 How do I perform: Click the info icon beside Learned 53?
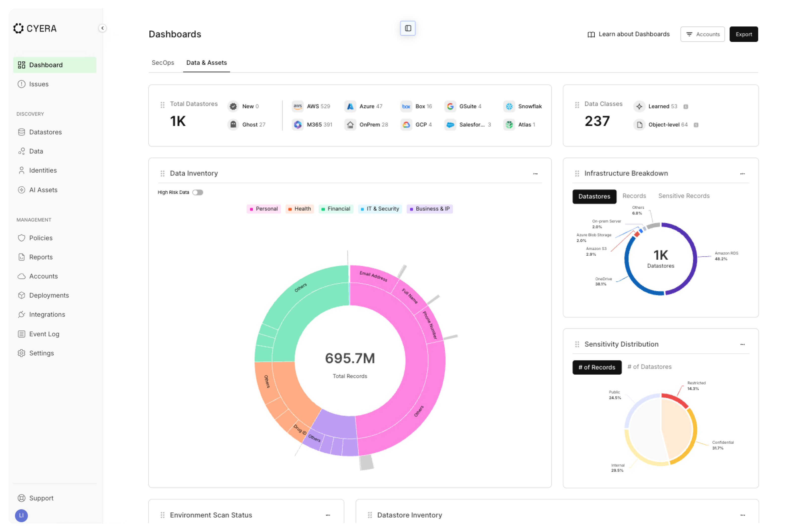[x=685, y=107]
